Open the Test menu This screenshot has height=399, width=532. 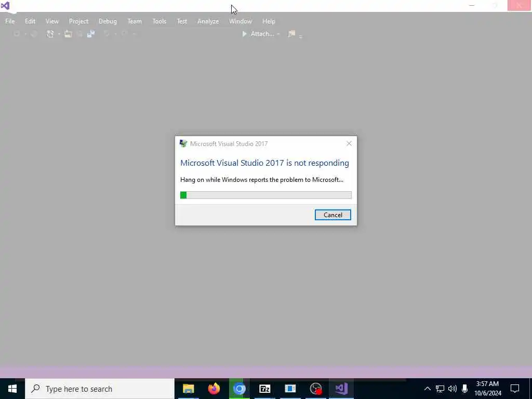pyautogui.click(x=182, y=21)
